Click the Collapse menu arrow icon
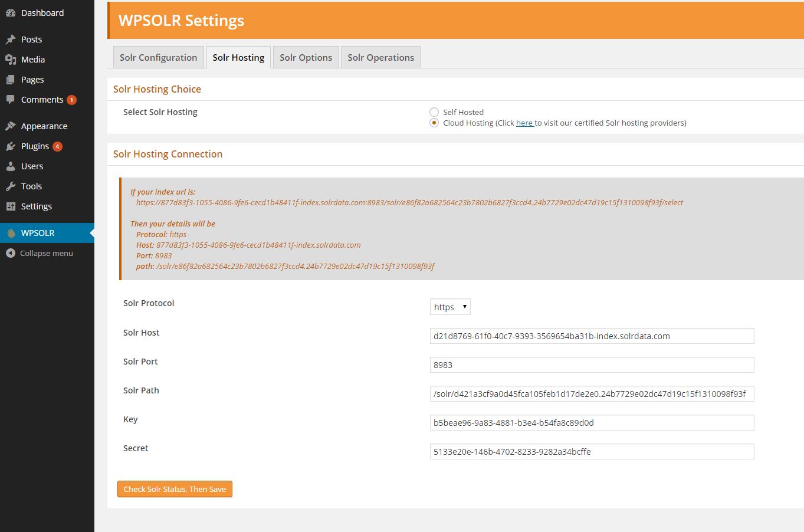 pyautogui.click(x=11, y=253)
